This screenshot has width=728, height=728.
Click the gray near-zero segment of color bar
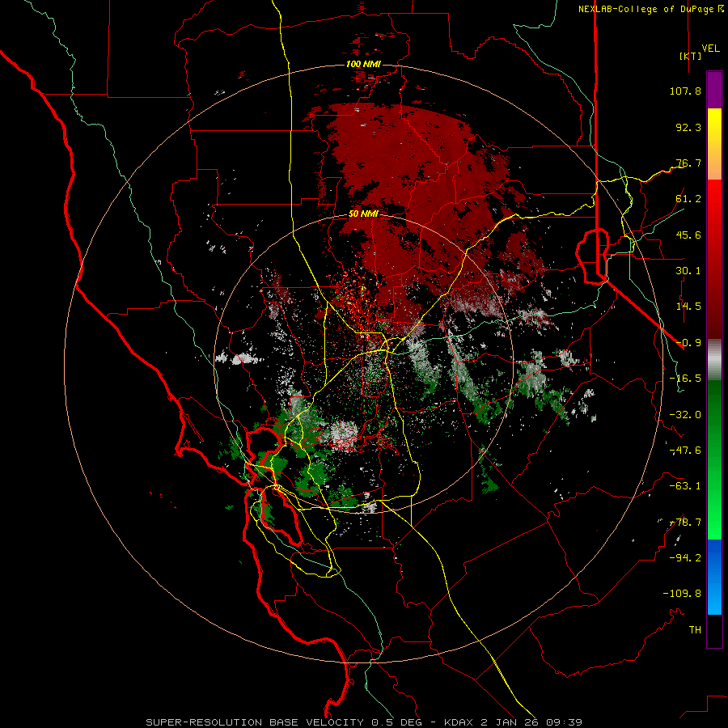click(x=714, y=360)
